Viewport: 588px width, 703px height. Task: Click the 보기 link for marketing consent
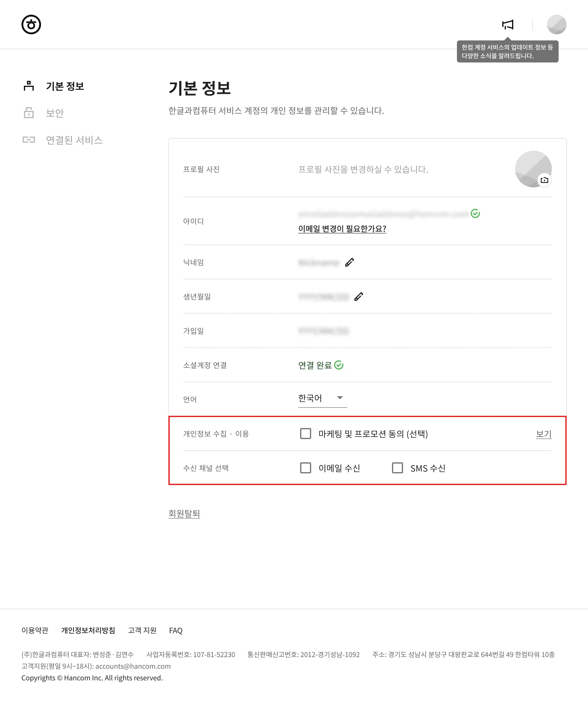[x=544, y=434]
